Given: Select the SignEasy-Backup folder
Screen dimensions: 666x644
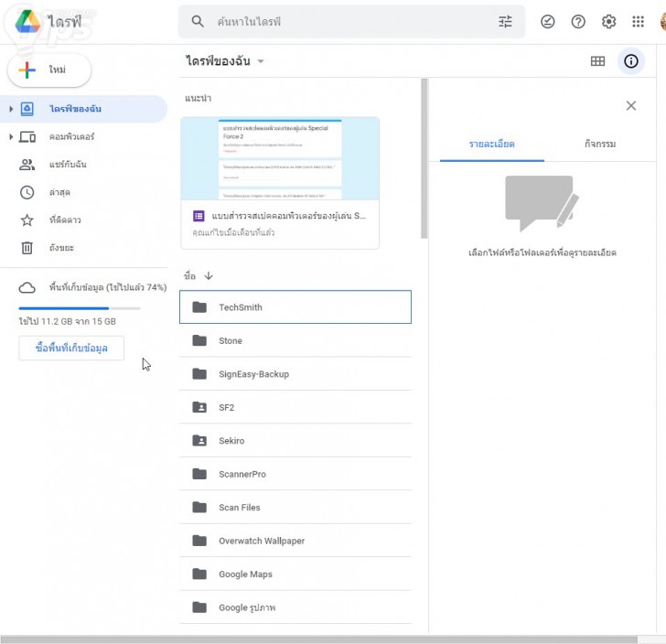Looking at the screenshot, I should pos(295,374).
